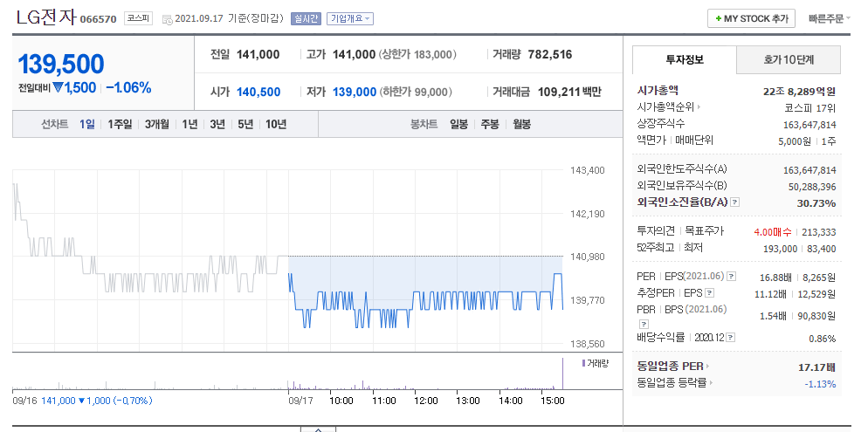The width and height of the screenshot is (868, 432).
Task: Open the 동일업종 등락률 link
Action: tap(672, 383)
